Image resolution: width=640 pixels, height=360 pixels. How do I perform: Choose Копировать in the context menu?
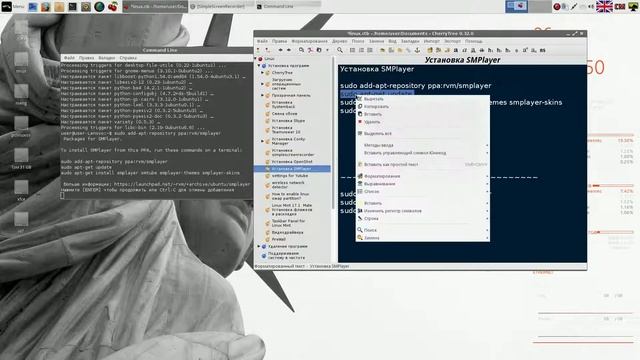pos(422,107)
